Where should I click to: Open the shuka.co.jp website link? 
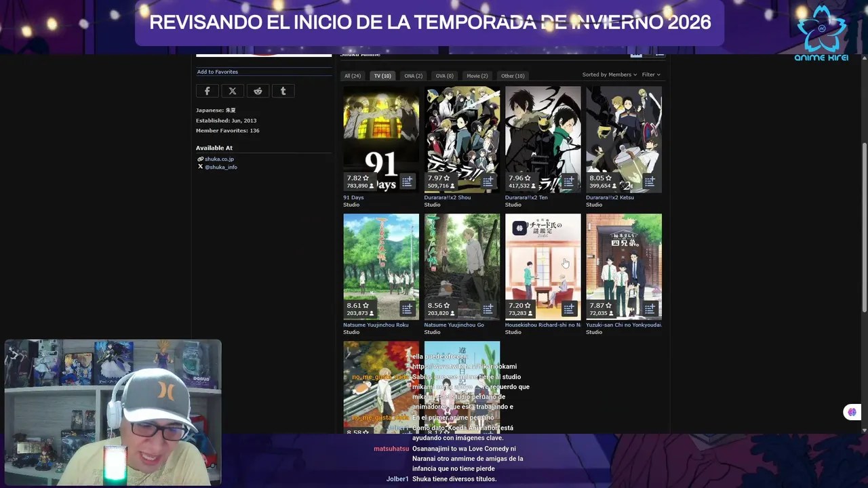pos(219,159)
